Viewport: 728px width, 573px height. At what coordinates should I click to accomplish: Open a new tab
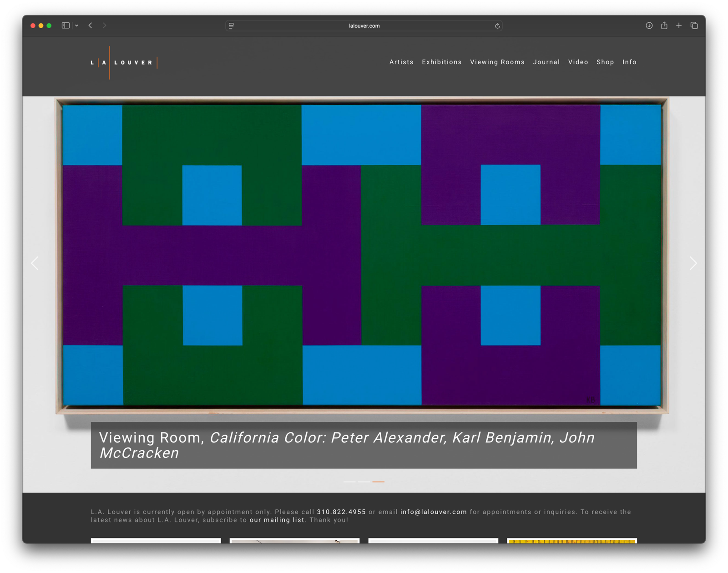679,25
